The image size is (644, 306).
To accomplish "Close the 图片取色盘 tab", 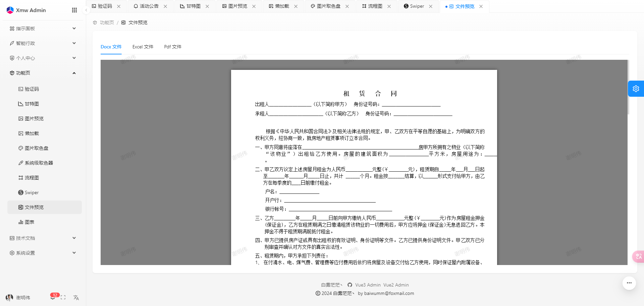I will (347, 6).
